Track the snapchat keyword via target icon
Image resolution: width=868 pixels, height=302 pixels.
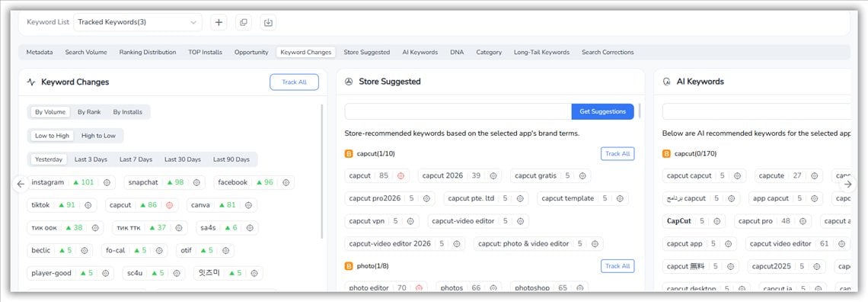click(x=196, y=182)
